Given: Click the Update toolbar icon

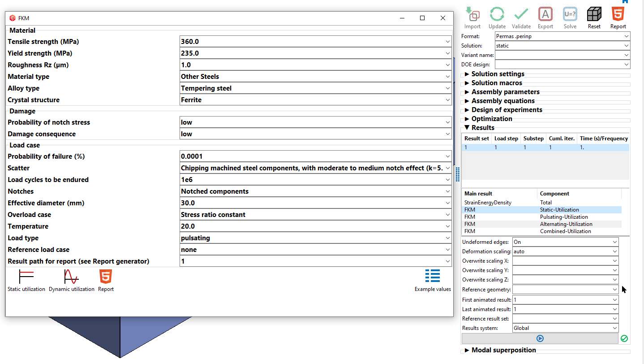Looking at the screenshot, I should 497,14.
